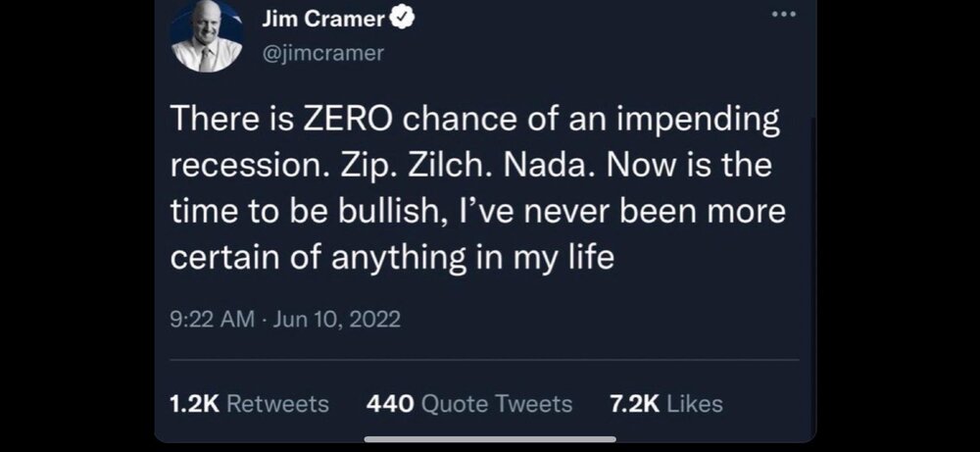The width and height of the screenshot is (980, 452).
Task: View the 1.2K Retweets list
Action: (x=250, y=403)
